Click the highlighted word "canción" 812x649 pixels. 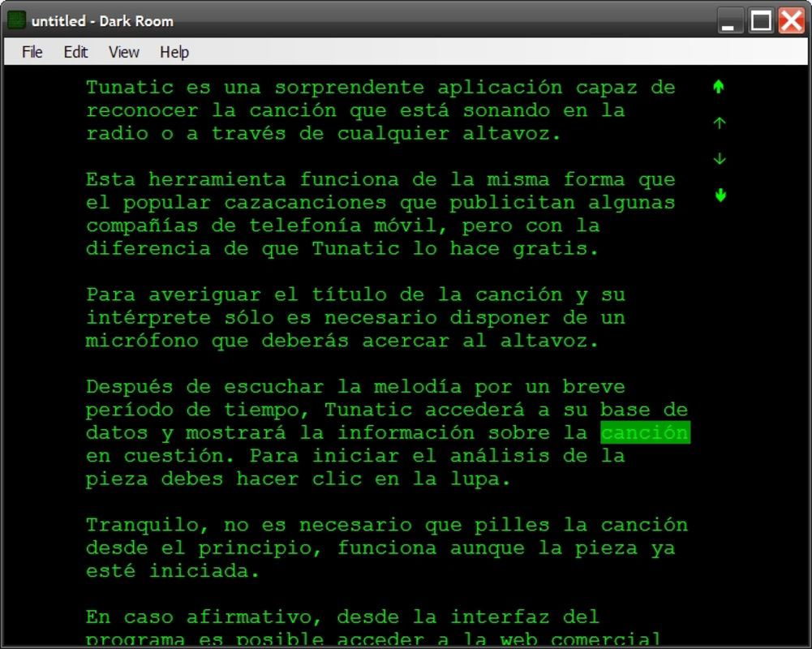[645, 433]
